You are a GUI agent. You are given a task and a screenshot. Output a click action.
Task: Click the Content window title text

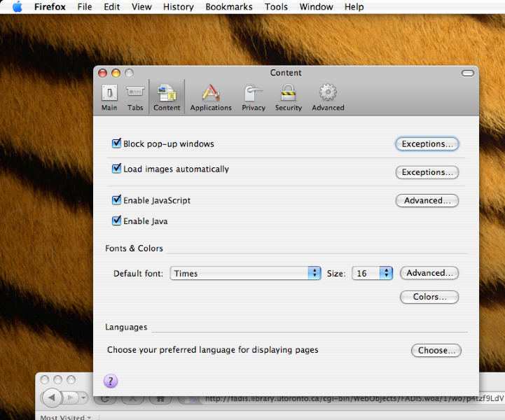click(286, 73)
